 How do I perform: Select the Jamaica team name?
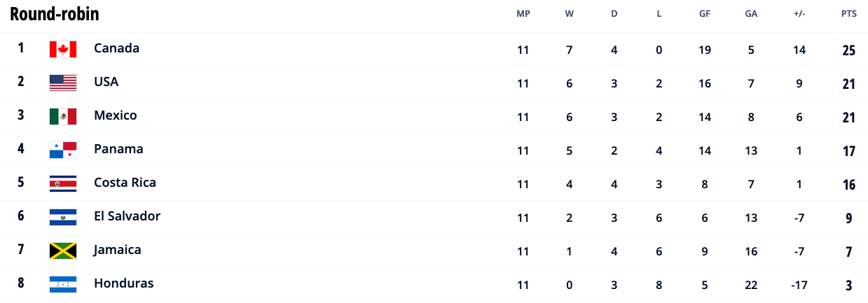[118, 250]
